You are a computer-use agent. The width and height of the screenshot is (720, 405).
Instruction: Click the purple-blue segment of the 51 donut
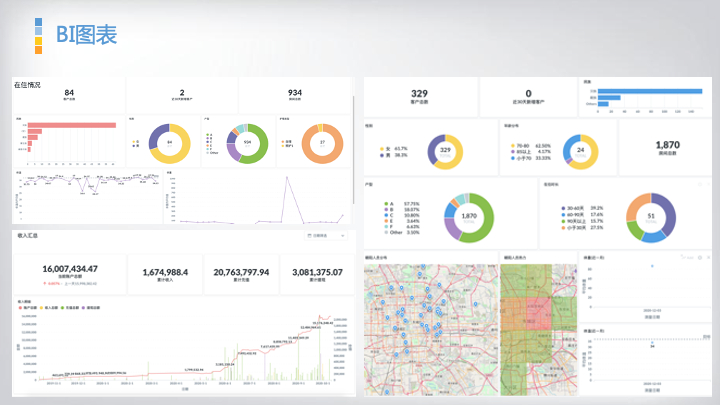coord(669,211)
